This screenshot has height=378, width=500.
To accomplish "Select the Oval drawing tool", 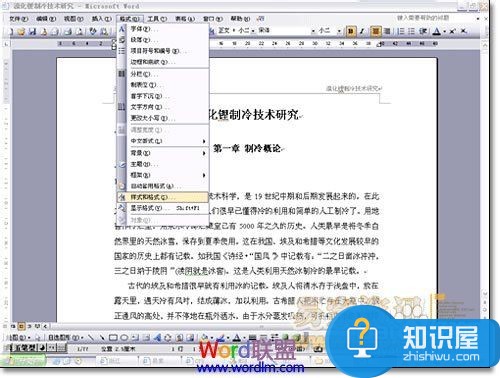I will click(x=124, y=337).
